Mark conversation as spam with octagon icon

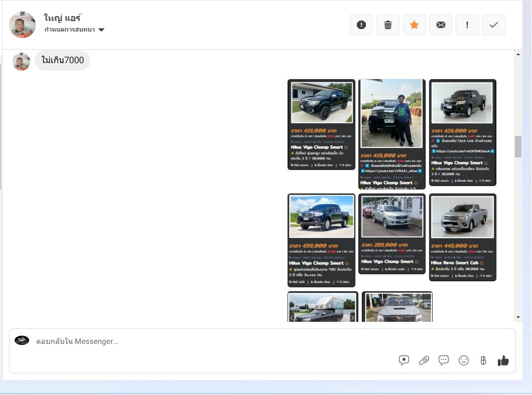[361, 25]
